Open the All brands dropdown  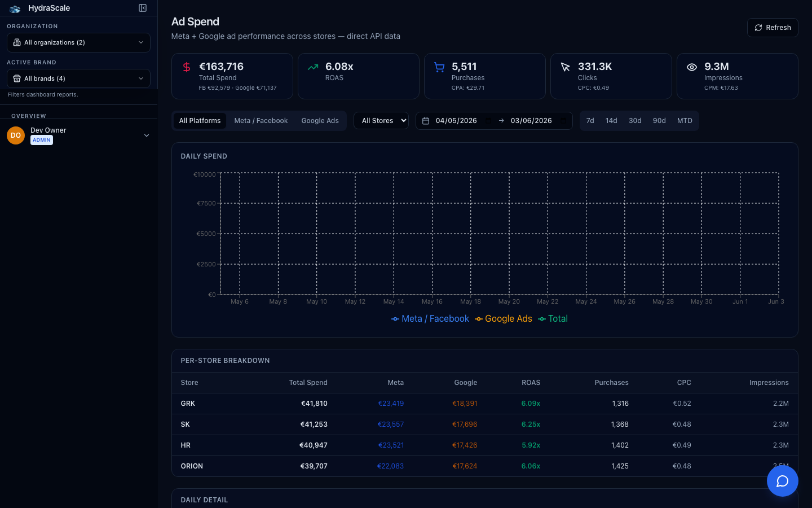[x=78, y=78]
